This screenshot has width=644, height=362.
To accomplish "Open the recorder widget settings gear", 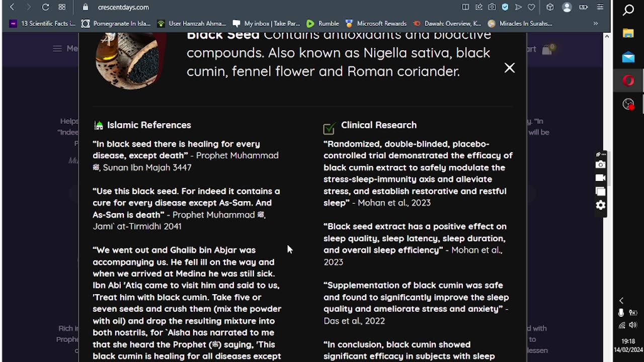I will [x=600, y=205].
